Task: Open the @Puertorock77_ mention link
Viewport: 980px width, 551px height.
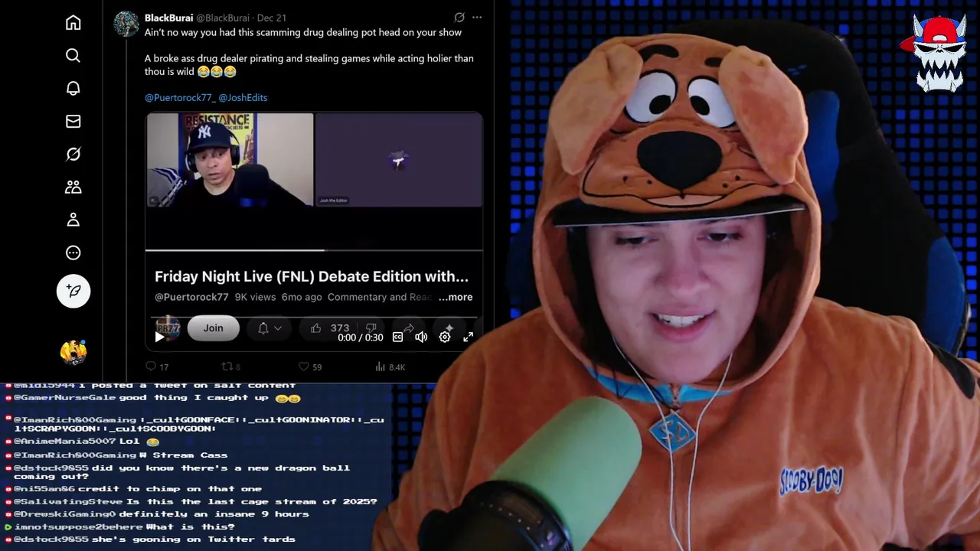Action: [180, 98]
